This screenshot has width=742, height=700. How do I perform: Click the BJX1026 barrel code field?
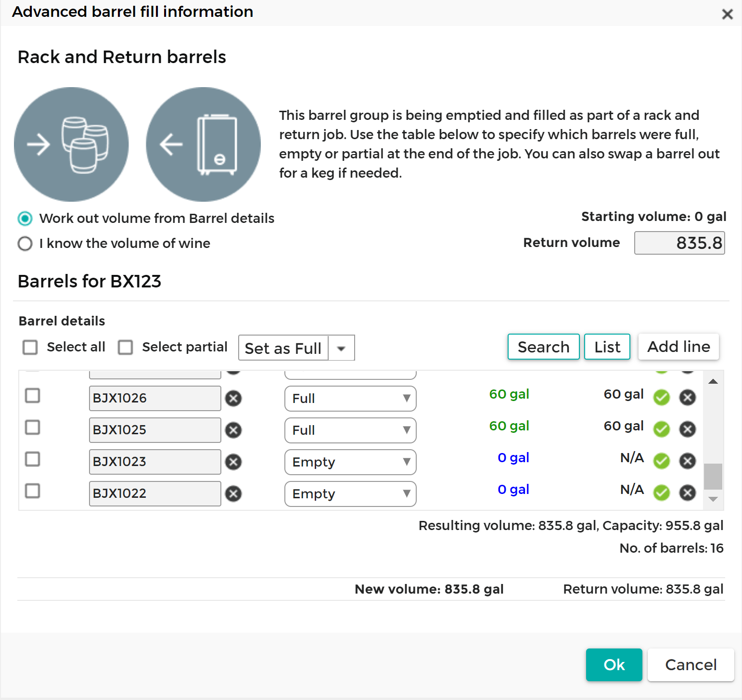[x=155, y=398]
